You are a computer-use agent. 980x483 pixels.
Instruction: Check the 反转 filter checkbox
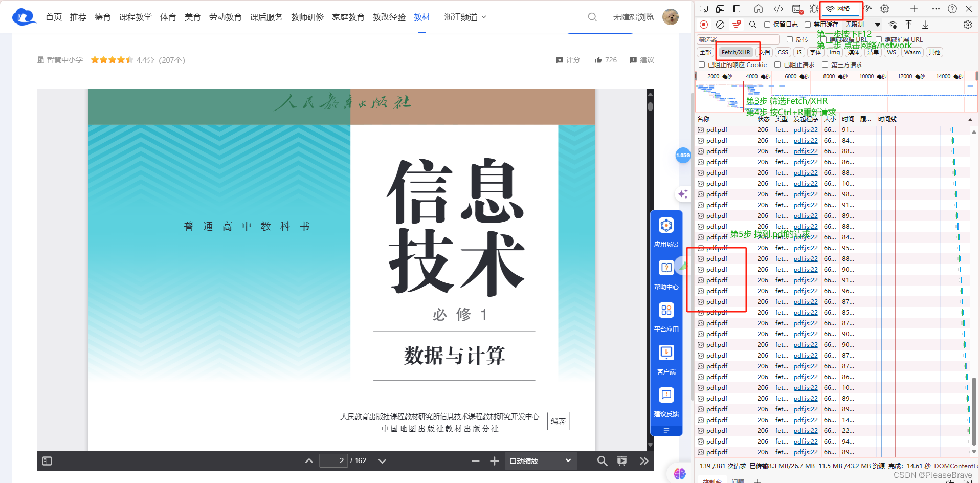coord(790,39)
